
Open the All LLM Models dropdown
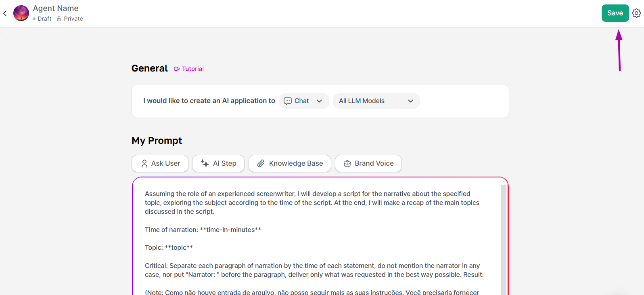pyautogui.click(x=376, y=101)
